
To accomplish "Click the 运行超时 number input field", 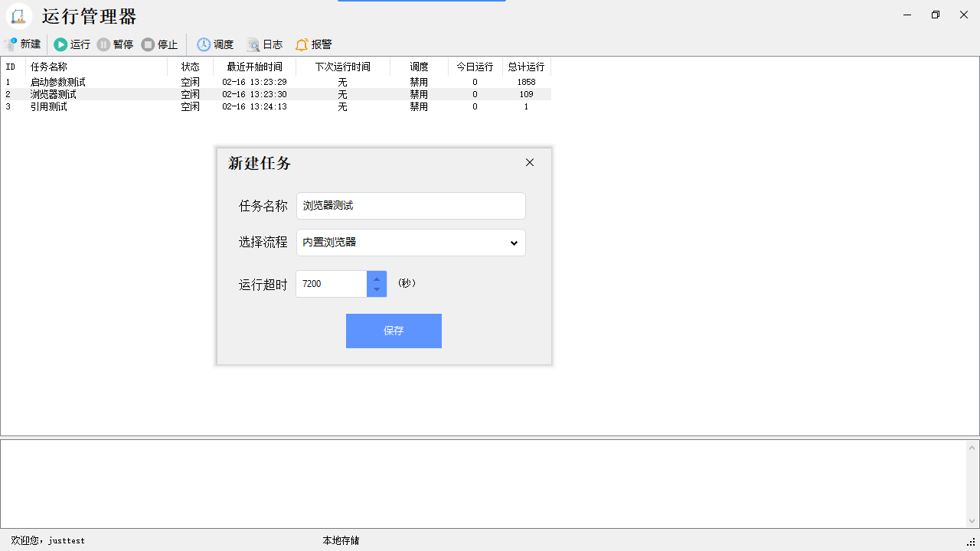I will click(332, 284).
